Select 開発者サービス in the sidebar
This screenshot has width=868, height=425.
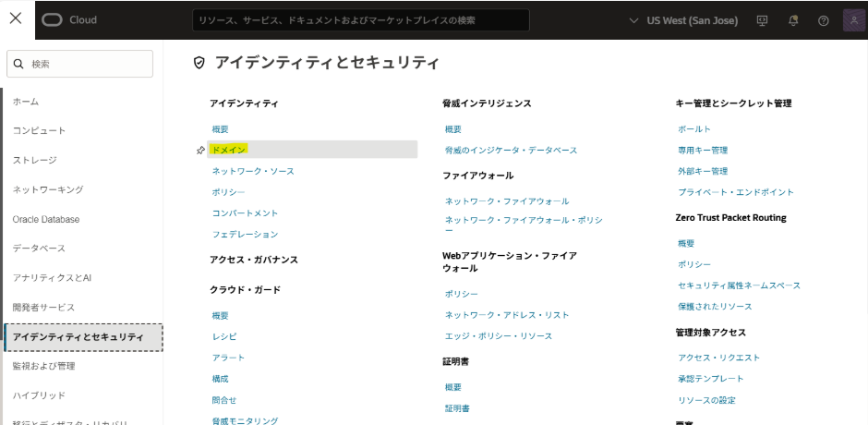[x=43, y=307]
